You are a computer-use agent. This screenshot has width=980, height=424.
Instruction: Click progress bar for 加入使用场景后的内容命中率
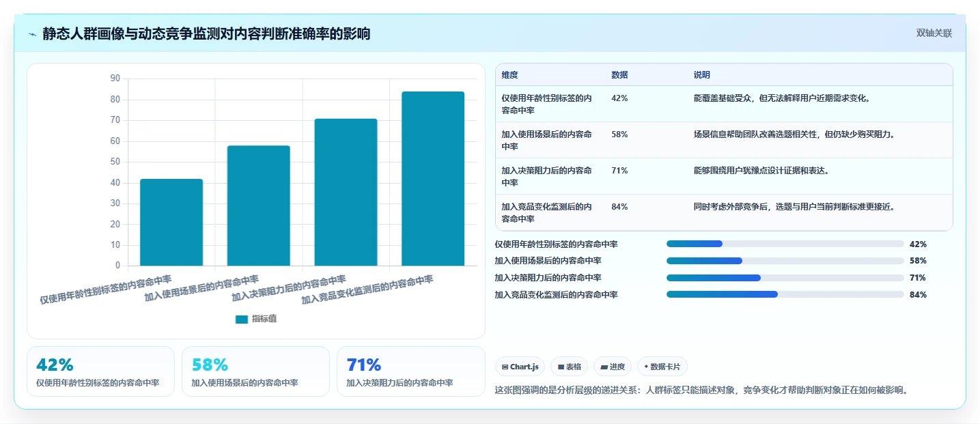(785, 261)
